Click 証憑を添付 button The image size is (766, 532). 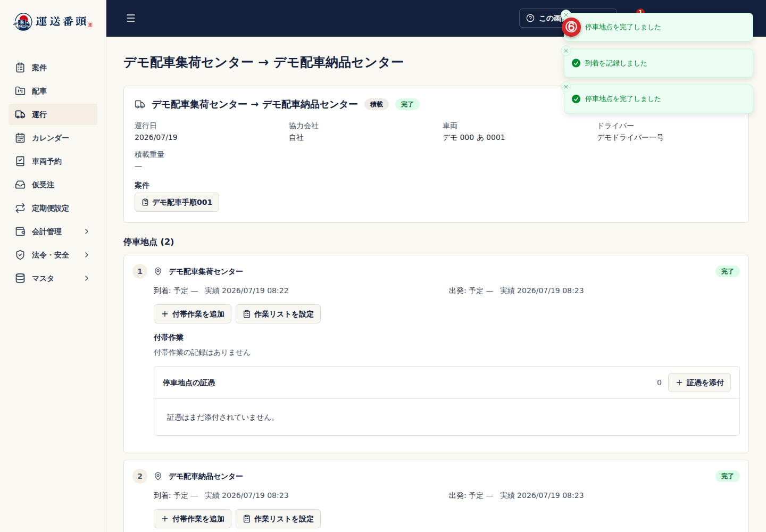[700, 383]
